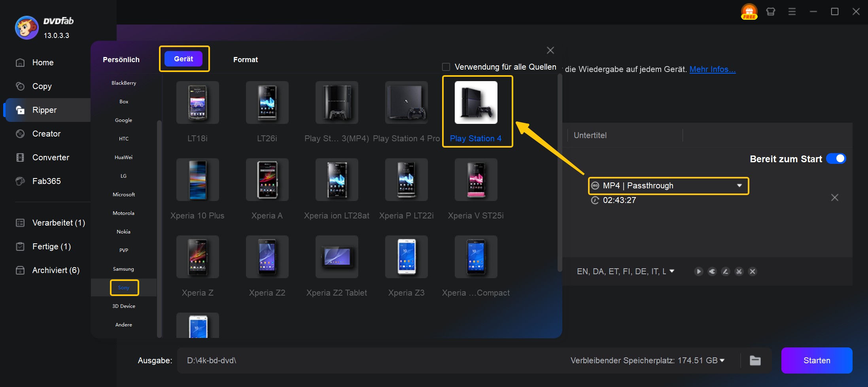Image resolution: width=868 pixels, height=387 pixels.
Task: Select LG device brand
Action: tap(124, 176)
